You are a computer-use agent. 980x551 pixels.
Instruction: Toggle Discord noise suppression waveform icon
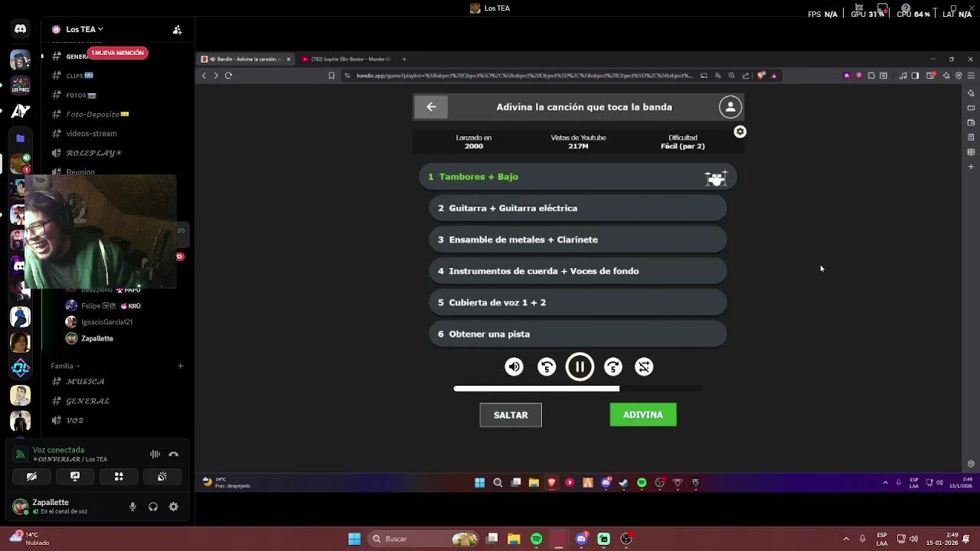pyautogui.click(x=155, y=455)
